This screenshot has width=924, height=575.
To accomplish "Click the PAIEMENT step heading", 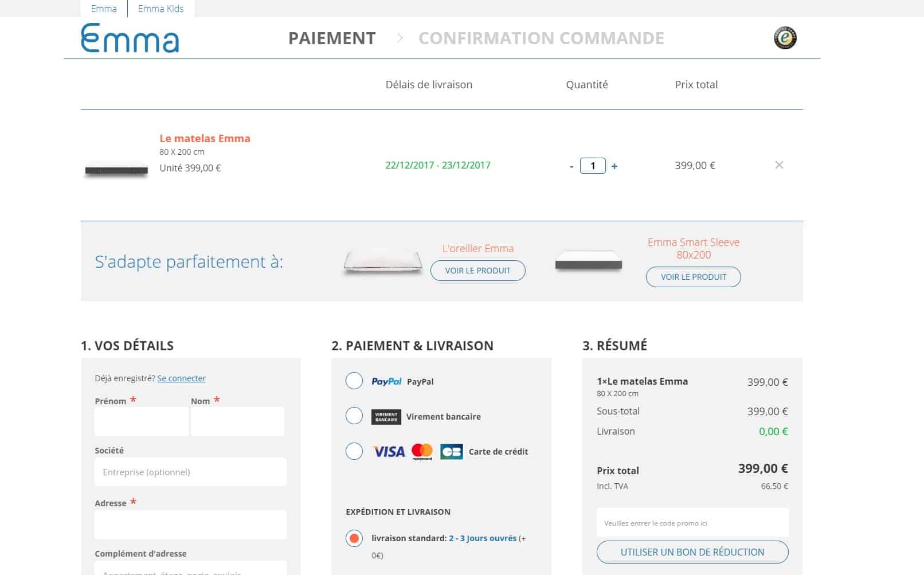I will click(332, 38).
